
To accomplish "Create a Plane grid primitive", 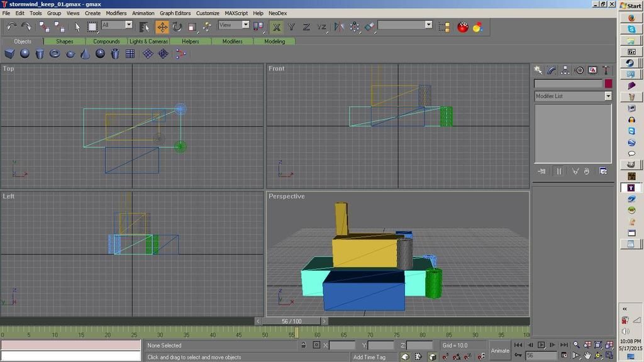I will click(x=130, y=54).
